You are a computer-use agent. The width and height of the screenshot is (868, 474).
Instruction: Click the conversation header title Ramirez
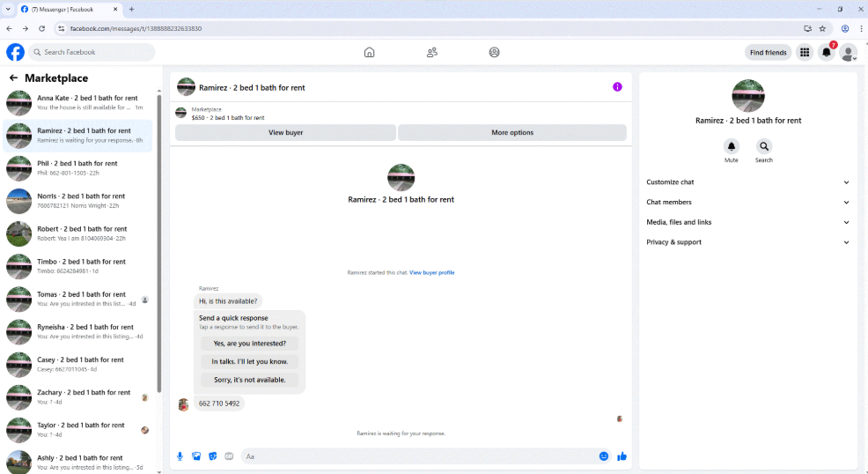tap(252, 87)
